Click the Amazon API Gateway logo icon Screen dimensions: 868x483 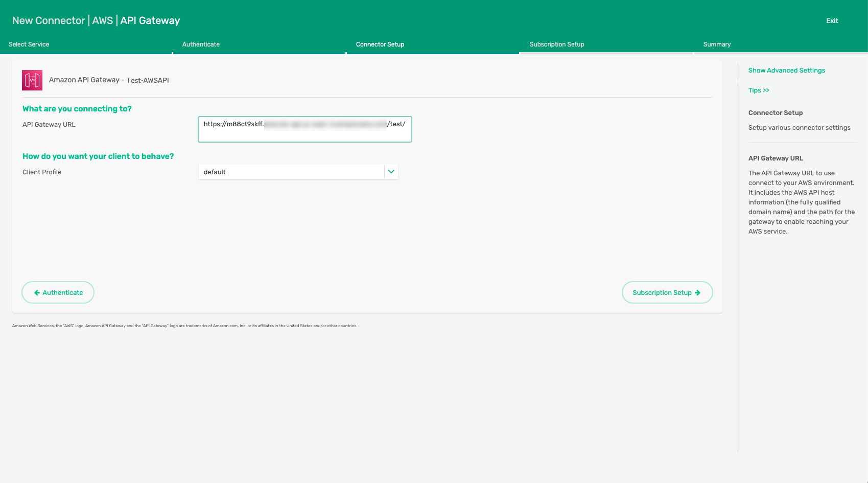[x=32, y=80]
